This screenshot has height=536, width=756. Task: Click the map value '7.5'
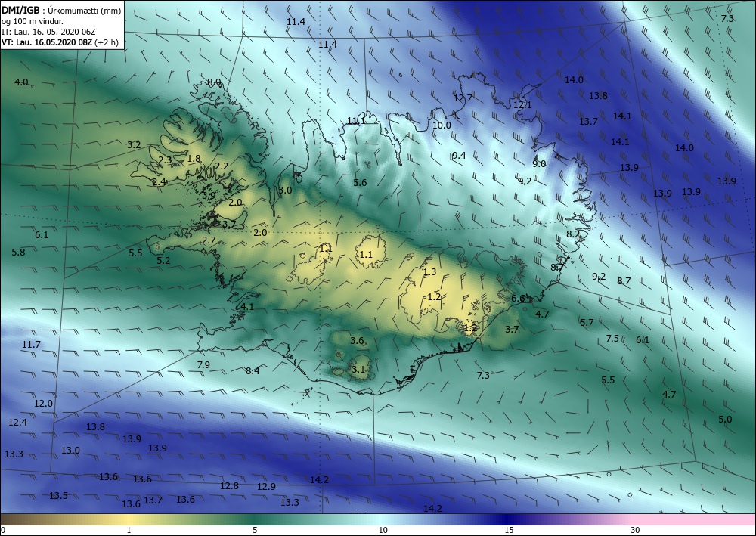[x=613, y=339]
